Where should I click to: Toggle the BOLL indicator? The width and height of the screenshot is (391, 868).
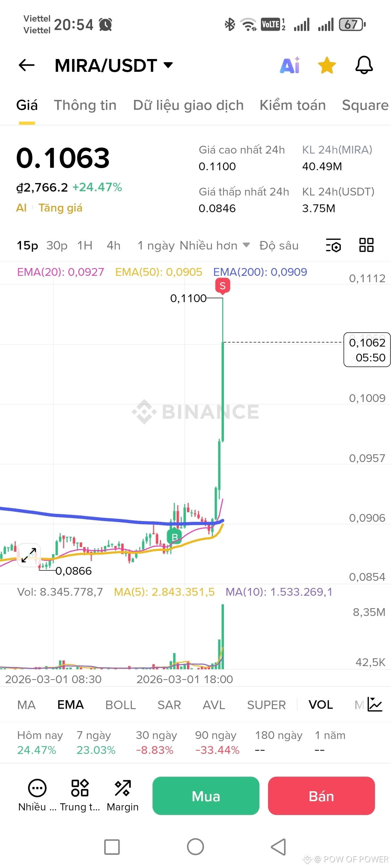pyautogui.click(x=120, y=704)
